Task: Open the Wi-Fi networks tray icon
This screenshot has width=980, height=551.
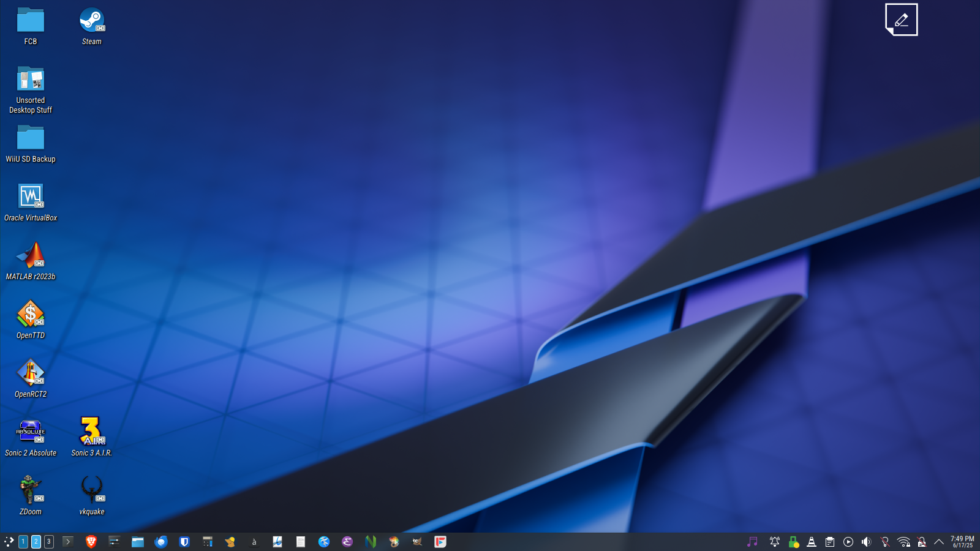Action: click(903, 541)
